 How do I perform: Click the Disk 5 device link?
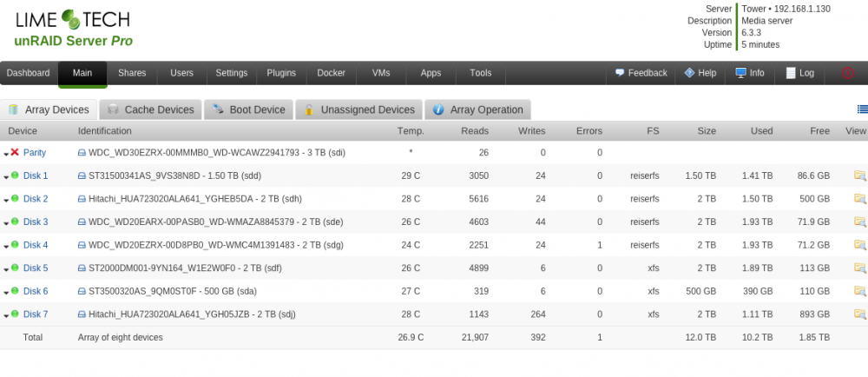point(36,268)
